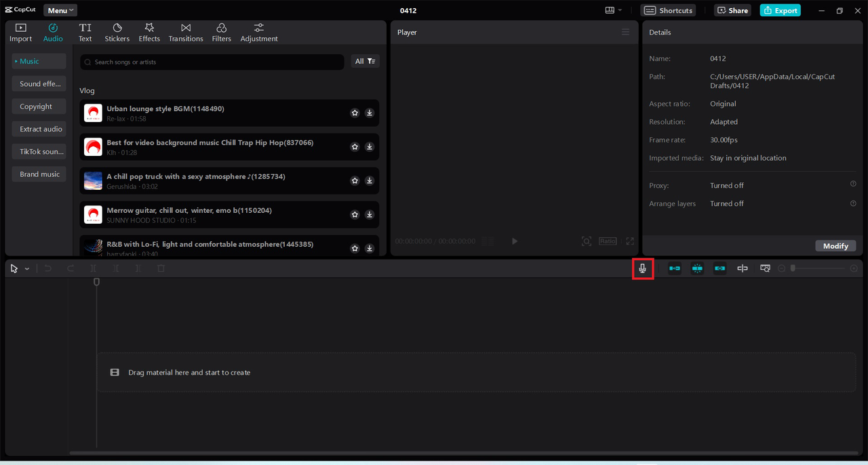Screen dimensions: 868x465
Task: Preview the Merrow guitar track thumbnail
Action: [x=94, y=215]
